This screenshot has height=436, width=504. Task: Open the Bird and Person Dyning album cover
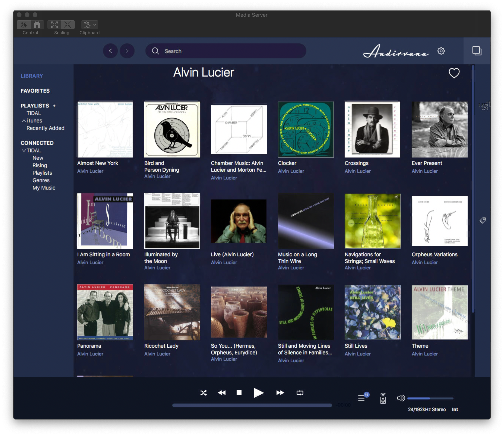point(172,129)
